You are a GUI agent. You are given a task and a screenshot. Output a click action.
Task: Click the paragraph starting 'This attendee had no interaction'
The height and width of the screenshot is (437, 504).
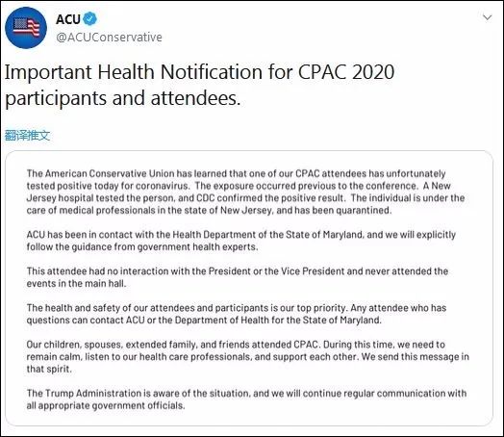point(238,277)
